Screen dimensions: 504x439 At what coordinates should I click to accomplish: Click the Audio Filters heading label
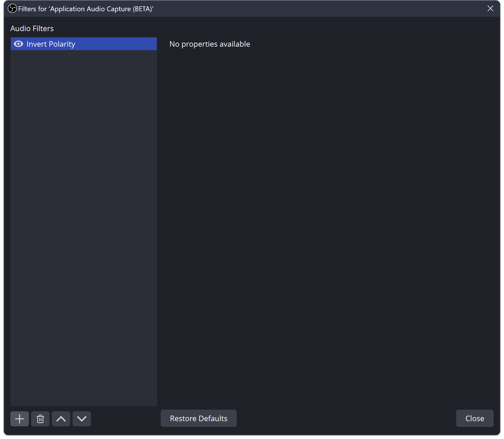(x=32, y=29)
